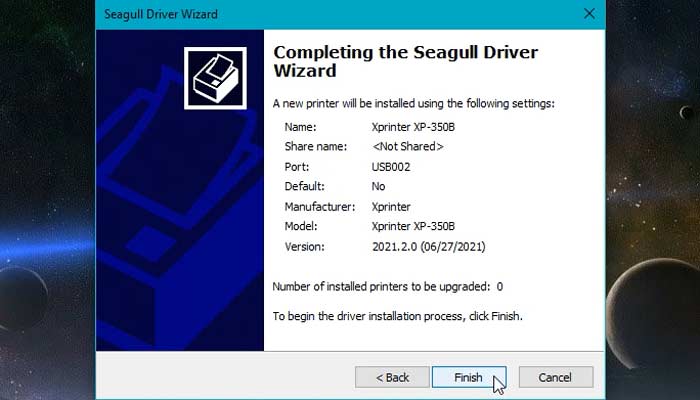Viewport: 700px width, 400px height.
Task: Click the Default value 'No'
Action: tap(378, 186)
